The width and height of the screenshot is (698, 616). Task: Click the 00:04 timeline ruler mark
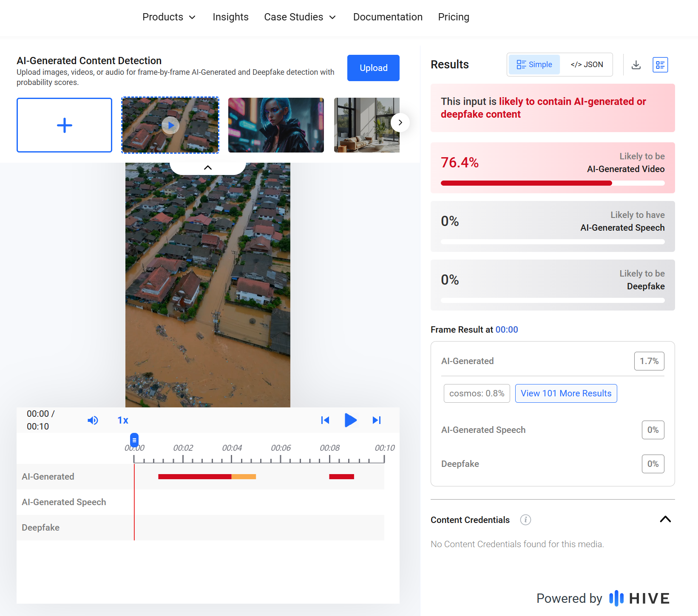(x=232, y=448)
